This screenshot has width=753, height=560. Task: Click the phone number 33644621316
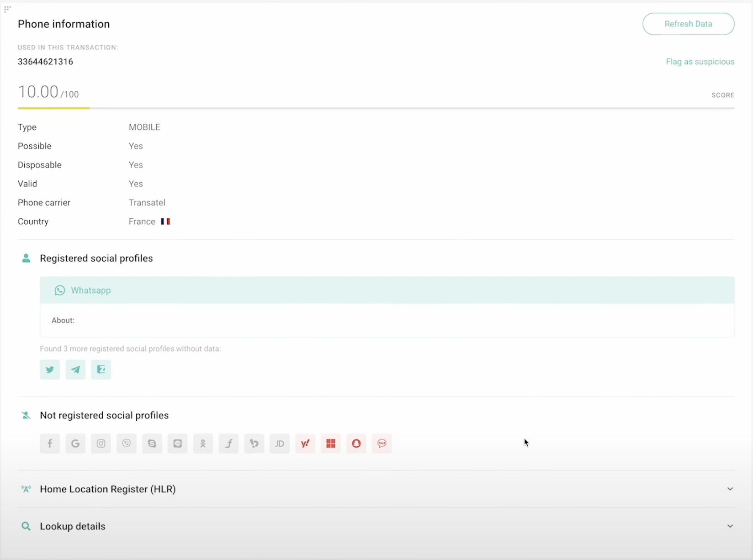pos(45,62)
